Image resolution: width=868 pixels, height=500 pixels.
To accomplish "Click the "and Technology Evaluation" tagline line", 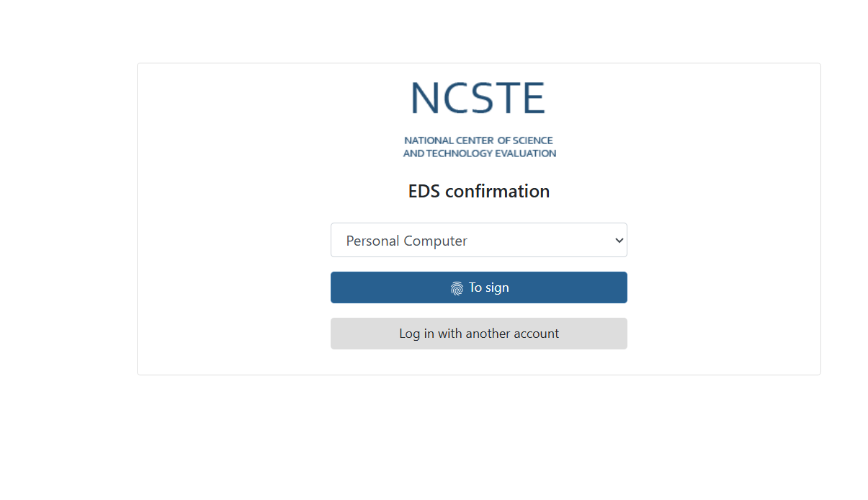I will tap(479, 153).
